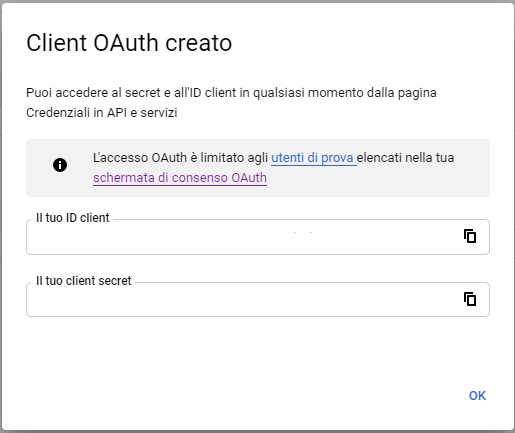515x433 pixels.
Task: Copy the client secret to clipboard
Action: click(x=470, y=299)
